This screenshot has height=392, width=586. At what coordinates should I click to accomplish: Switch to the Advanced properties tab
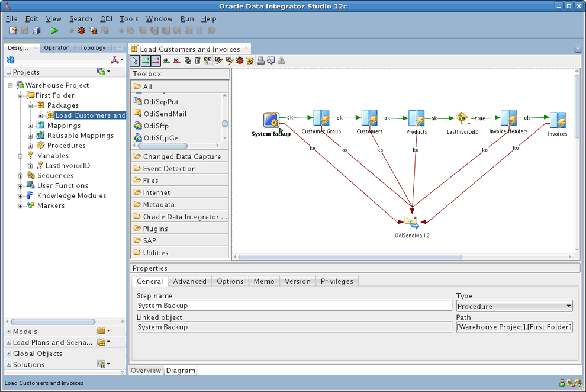click(x=189, y=281)
